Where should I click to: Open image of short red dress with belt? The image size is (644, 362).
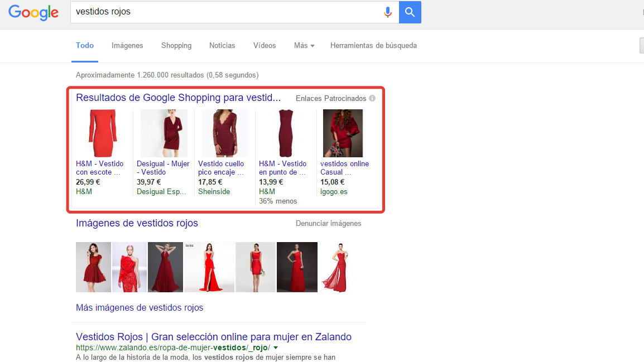click(x=256, y=267)
